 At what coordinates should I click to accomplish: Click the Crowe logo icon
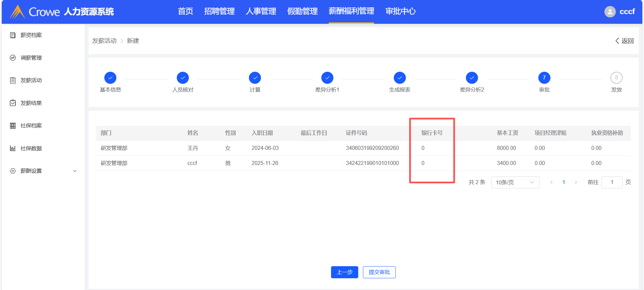(x=17, y=12)
